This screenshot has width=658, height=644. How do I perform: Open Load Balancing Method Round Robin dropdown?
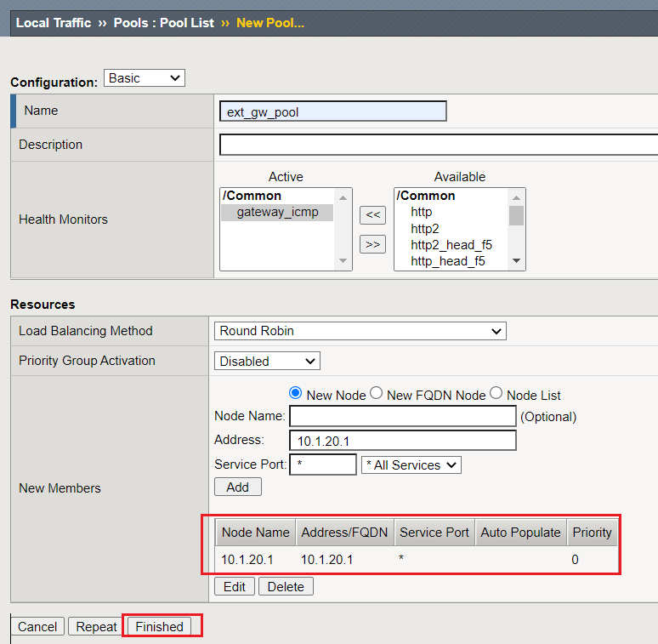360,331
